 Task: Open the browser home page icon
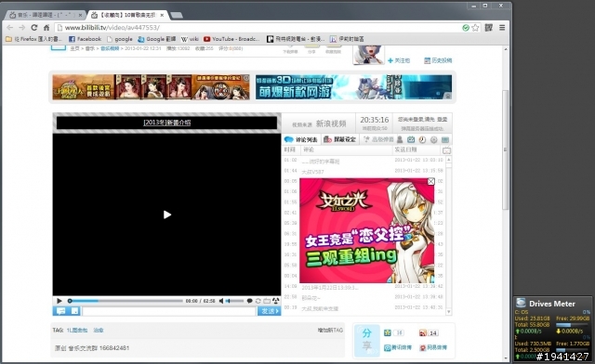pos(46,28)
